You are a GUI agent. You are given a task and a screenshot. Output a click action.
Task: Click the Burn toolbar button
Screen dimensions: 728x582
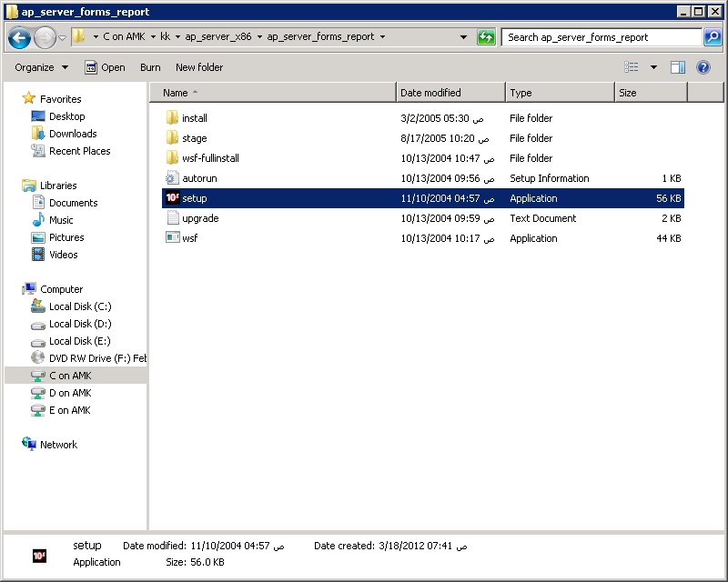[x=150, y=67]
